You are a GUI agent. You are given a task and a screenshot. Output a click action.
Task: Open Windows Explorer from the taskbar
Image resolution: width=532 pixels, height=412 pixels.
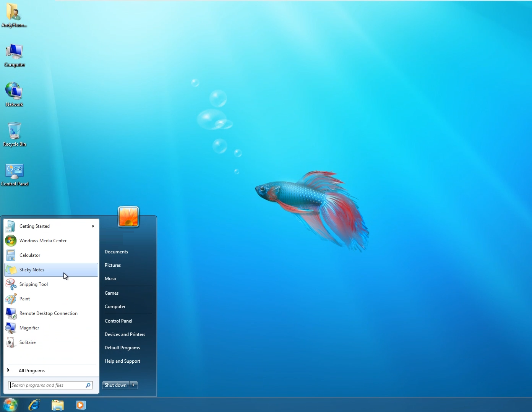coord(57,405)
